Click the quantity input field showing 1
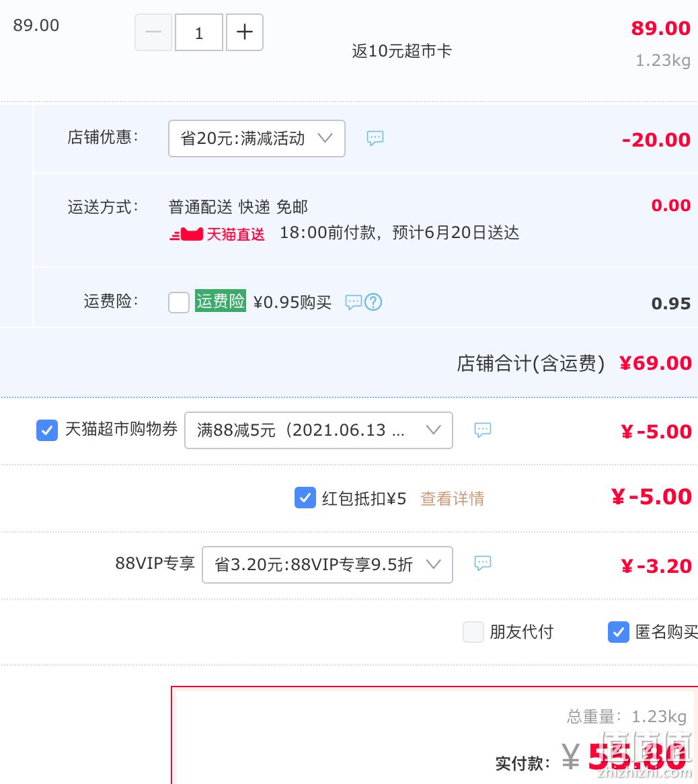698x784 pixels. point(199,32)
